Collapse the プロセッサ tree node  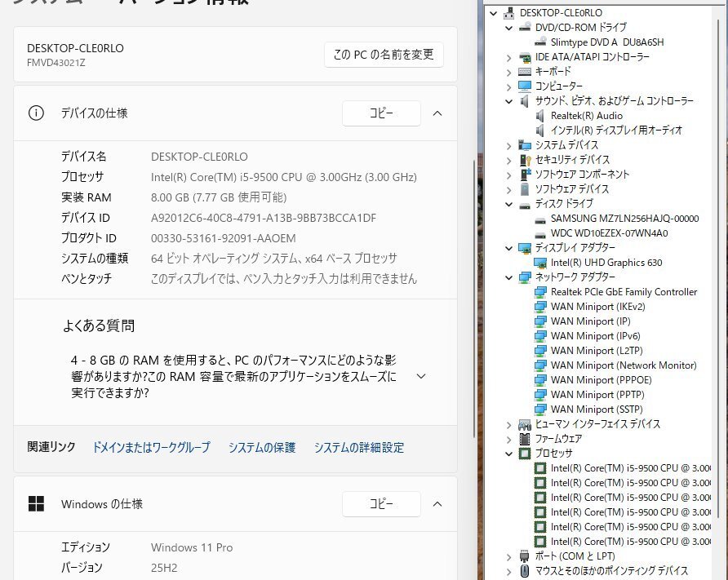pyautogui.click(x=509, y=454)
